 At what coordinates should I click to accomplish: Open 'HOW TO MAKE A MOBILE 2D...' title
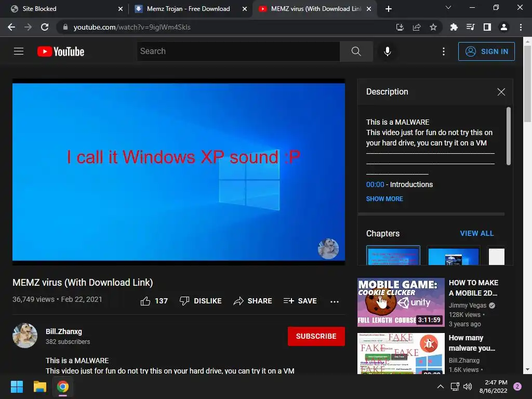coord(473,288)
